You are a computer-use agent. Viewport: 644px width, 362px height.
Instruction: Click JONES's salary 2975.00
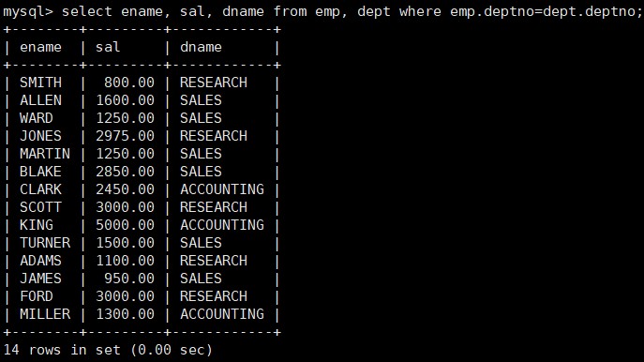point(125,136)
